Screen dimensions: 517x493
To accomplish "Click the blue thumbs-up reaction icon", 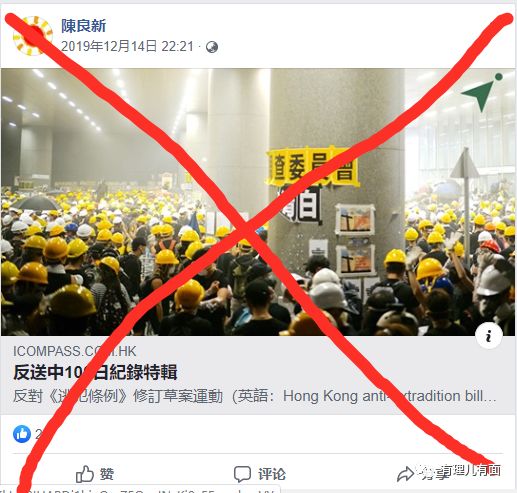I will tap(22, 434).
